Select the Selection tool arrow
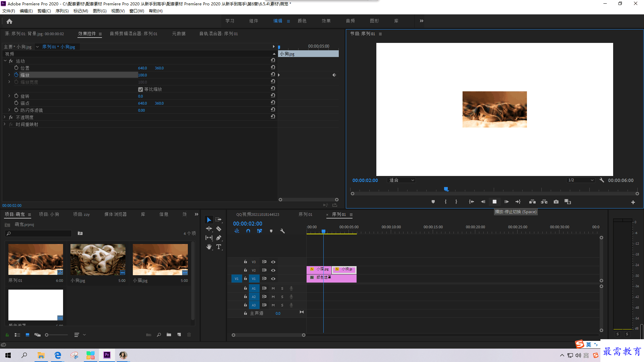The width and height of the screenshot is (644, 362). coord(209,220)
